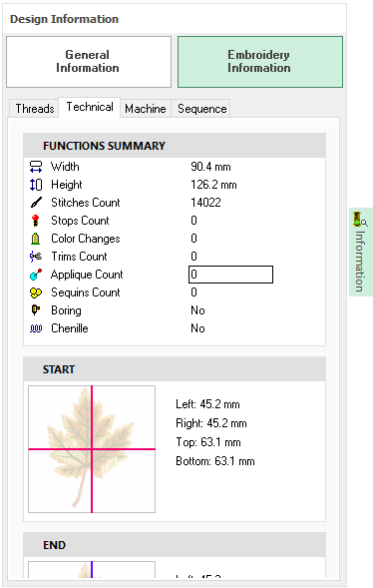373x588 pixels.
Task: Click the Height icon beside Height row
Action: [x=36, y=185]
